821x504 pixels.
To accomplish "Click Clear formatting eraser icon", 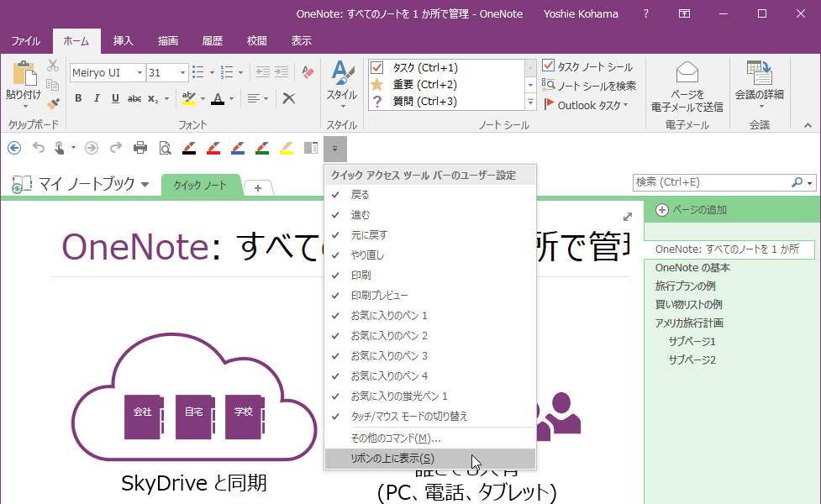I will [x=308, y=72].
